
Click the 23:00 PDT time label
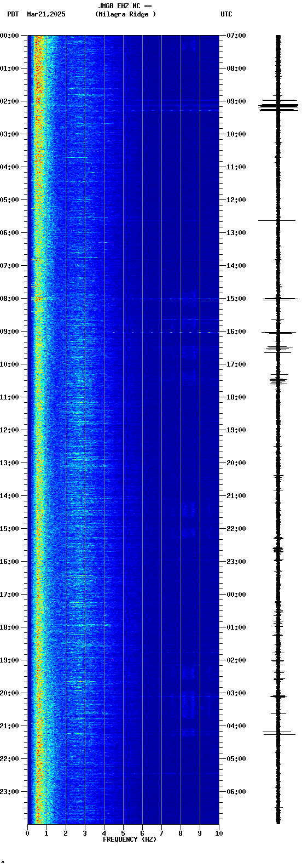tap(10, 792)
